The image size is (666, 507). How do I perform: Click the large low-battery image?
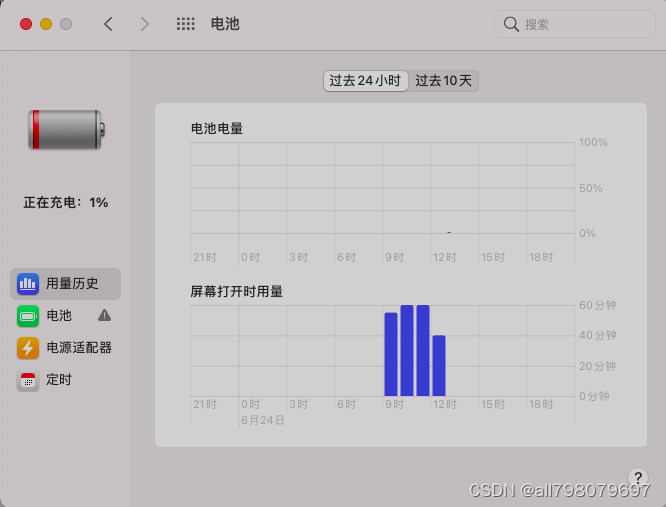point(66,130)
